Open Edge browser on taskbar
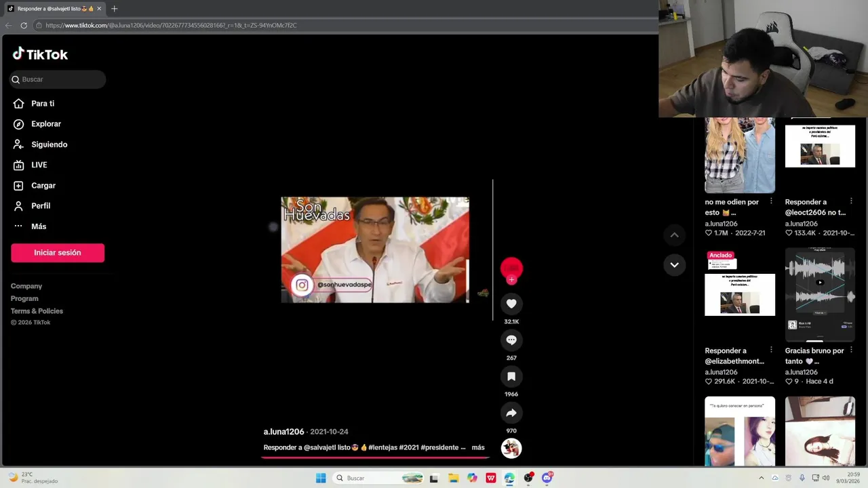Viewport: 868px width, 488px height. [x=509, y=478]
